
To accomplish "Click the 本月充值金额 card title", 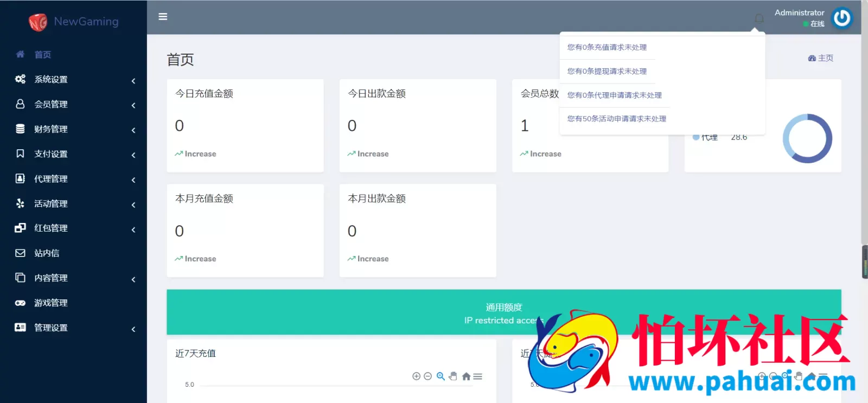I will [204, 199].
